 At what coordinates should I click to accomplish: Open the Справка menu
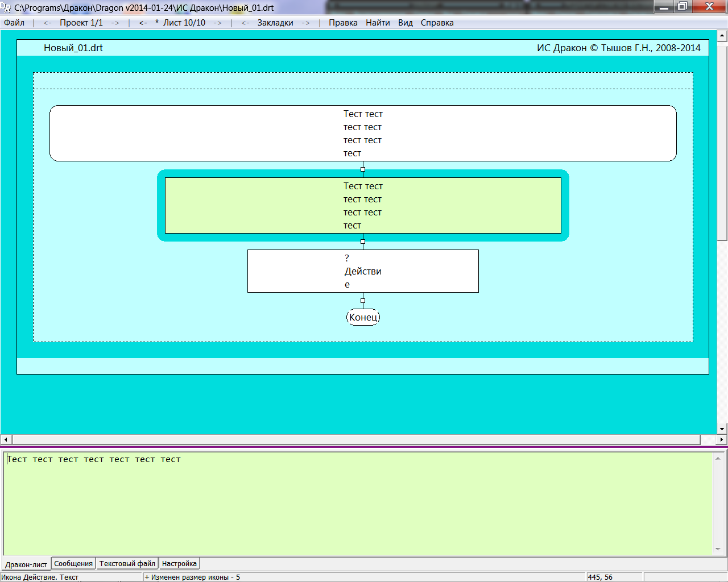click(x=437, y=23)
